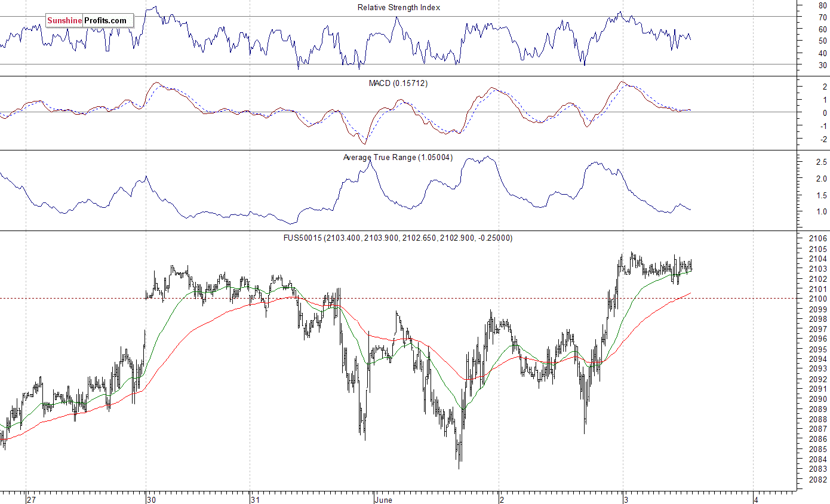Click the 1.0 value on ATR scale
This screenshot has height=504, width=830.
tap(821, 211)
